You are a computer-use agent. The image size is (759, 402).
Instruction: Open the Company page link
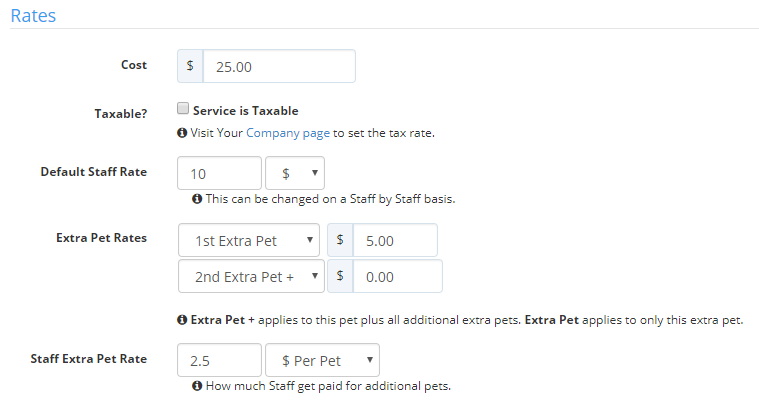click(288, 133)
